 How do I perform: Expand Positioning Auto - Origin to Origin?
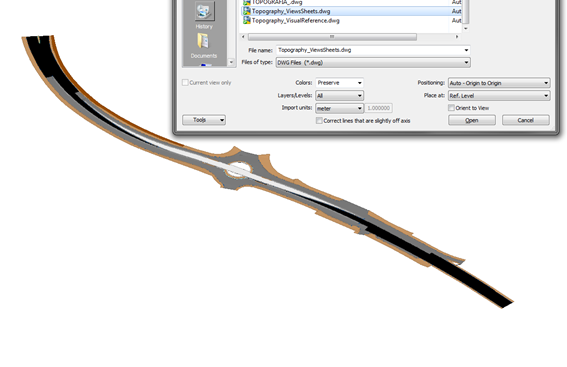coord(499,83)
